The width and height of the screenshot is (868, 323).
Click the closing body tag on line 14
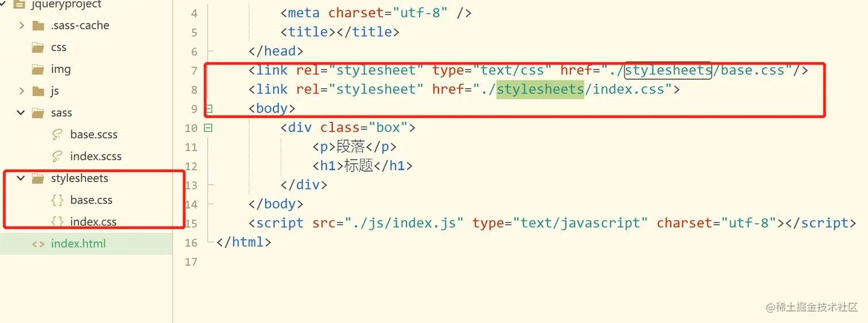(x=276, y=204)
